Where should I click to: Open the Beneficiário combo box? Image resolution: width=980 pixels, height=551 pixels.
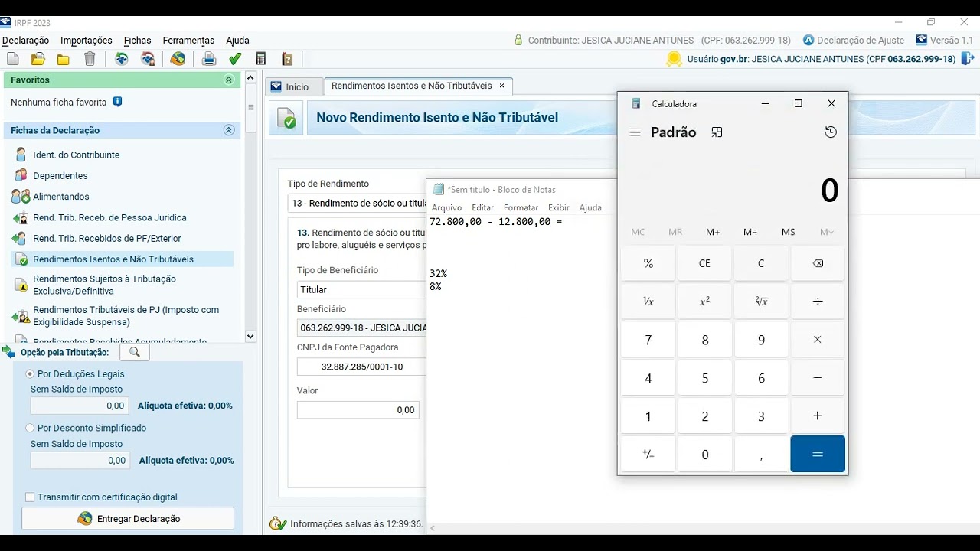361,328
